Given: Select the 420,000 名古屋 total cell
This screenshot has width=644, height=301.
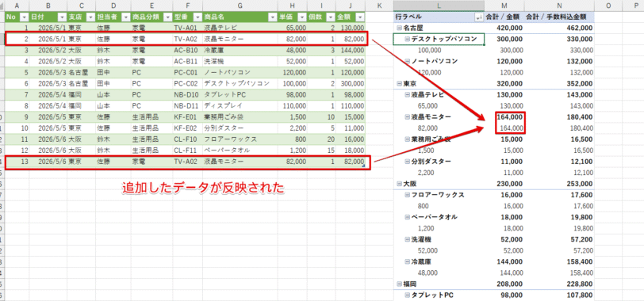Looking at the screenshot, I should [504, 28].
